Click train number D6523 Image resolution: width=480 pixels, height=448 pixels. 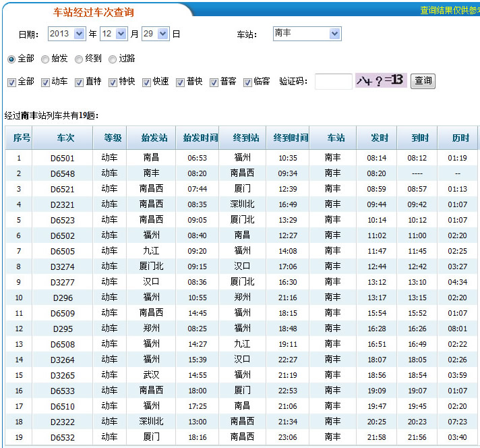tap(63, 221)
